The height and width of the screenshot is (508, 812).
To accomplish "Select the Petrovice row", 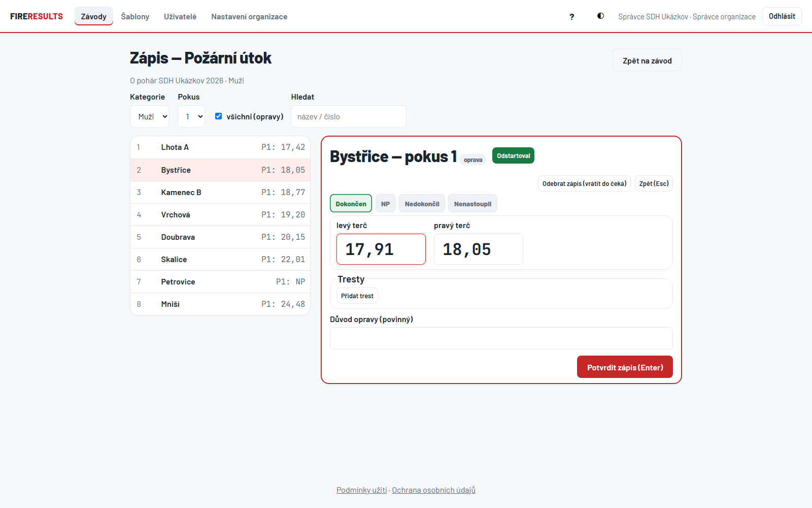I will [220, 281].
